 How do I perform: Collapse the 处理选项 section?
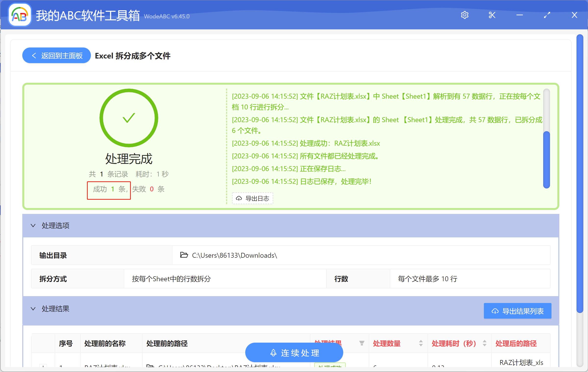click(x=33, y=225)
